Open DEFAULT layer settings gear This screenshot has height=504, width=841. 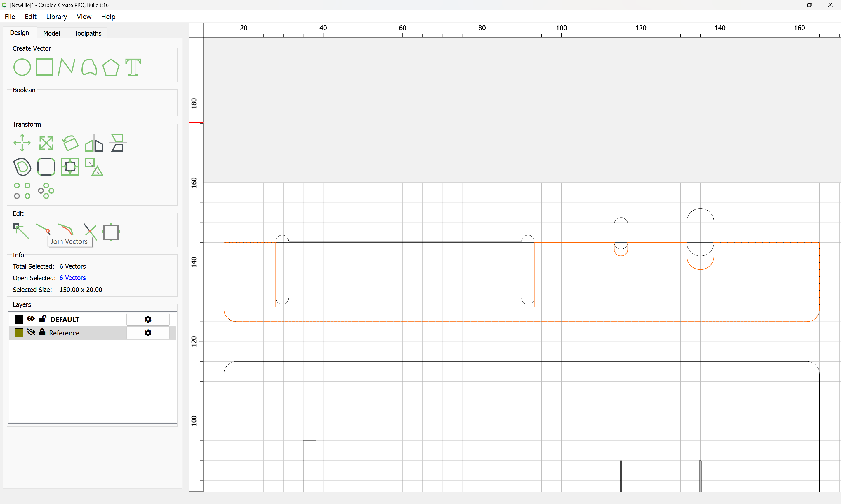148,319
